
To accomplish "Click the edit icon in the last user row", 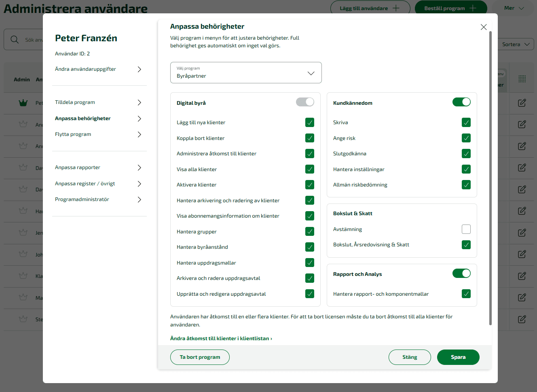I will tap(522, 319).
